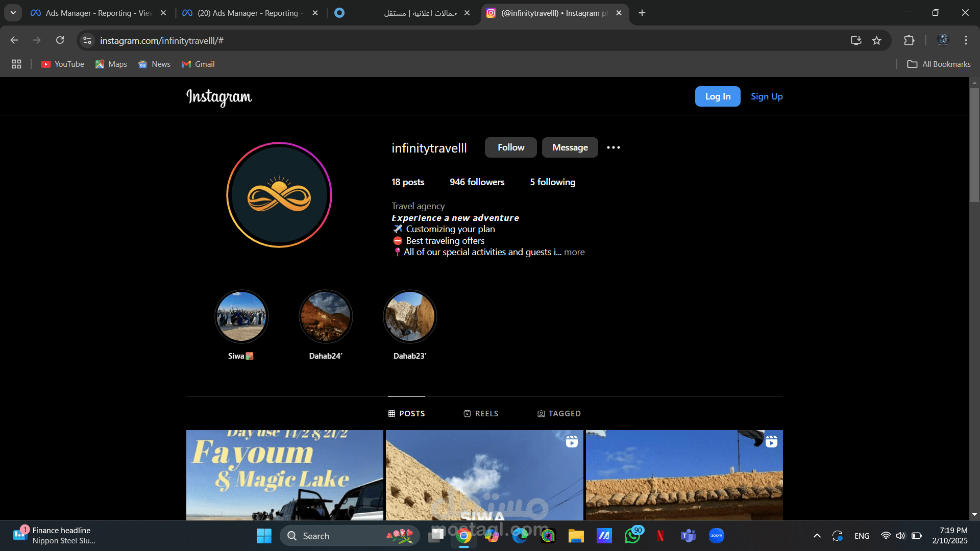Click the install app icon in address bar
This screenshot has width=980, height=551.
(856, 40)
